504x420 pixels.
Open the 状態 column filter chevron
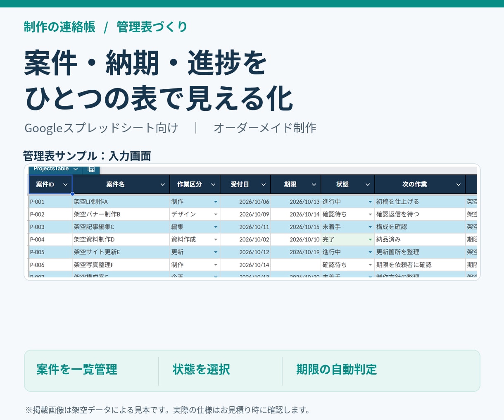[368, 184]
